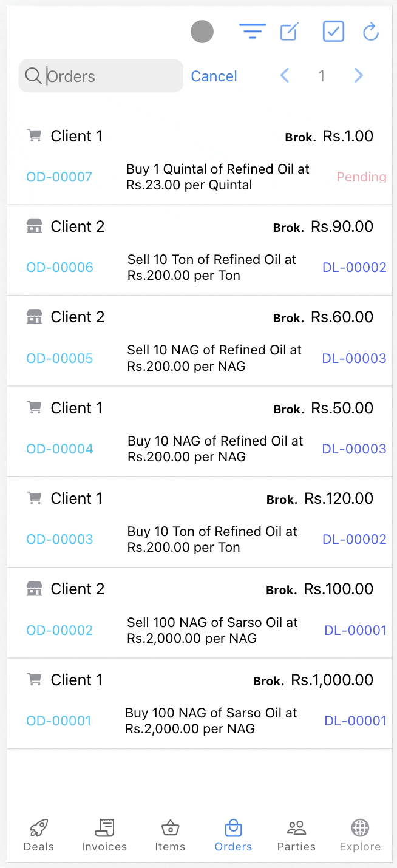Open the Items section
This screenshot has width=397, height=868.
coord(170,835)
